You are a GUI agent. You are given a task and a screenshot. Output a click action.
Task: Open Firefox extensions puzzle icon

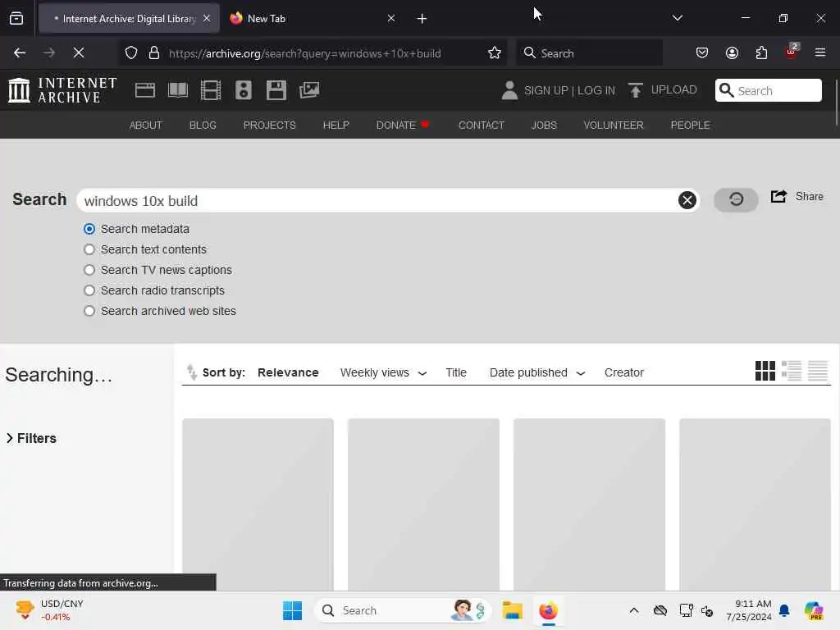pyautogui.click(x=761, y=52)
